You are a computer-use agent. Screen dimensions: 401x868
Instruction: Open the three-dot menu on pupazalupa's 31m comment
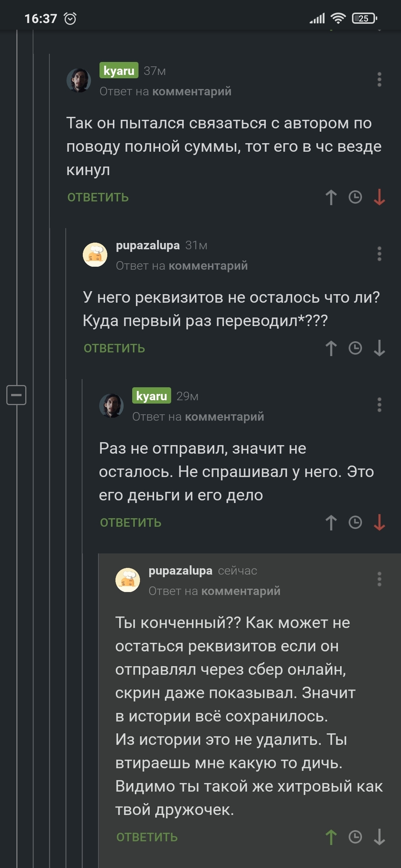pos(379,254)
